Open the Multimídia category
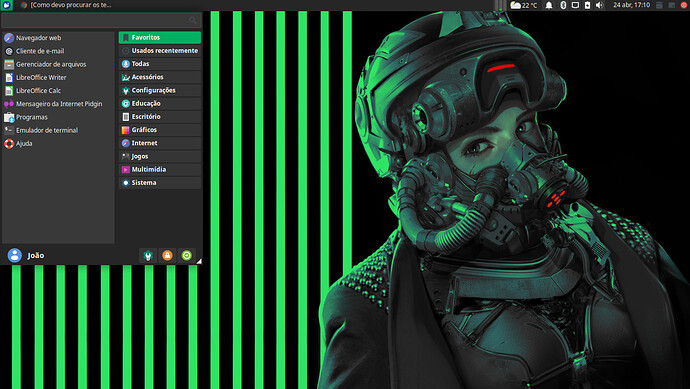 [x=160, y=169]
